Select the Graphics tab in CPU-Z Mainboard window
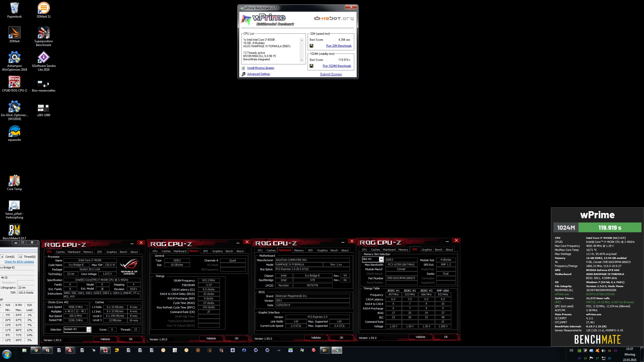This screenshot has width=644, height=362. tap(322, 250)
